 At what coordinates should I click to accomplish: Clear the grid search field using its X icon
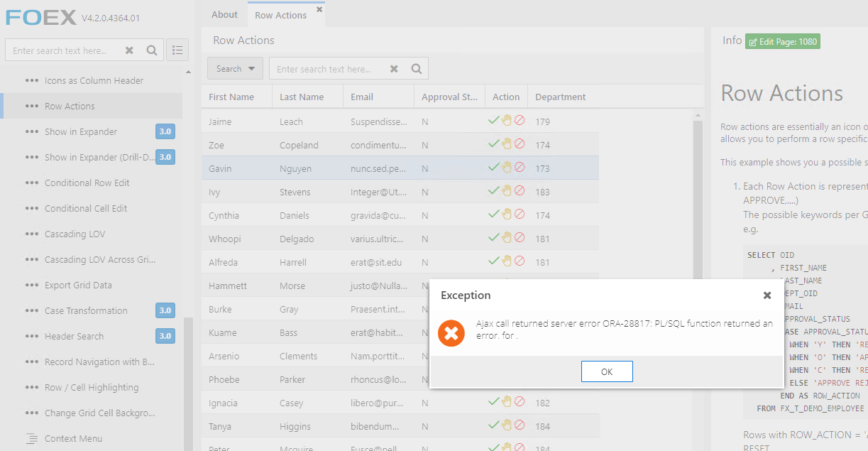394,68
